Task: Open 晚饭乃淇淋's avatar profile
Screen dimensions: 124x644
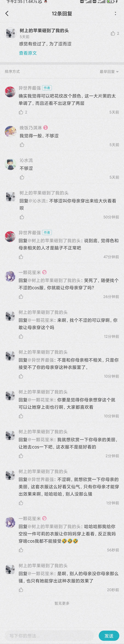Action: [10, 131]
